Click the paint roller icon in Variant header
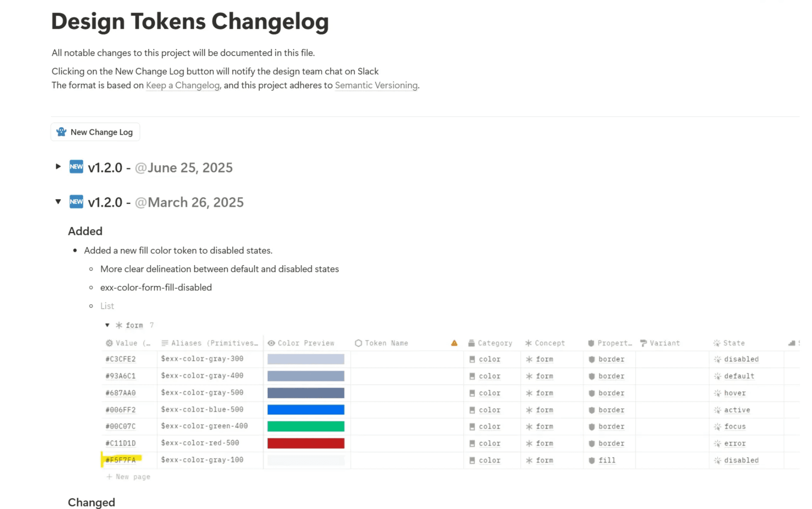 (x=643, y=343)
